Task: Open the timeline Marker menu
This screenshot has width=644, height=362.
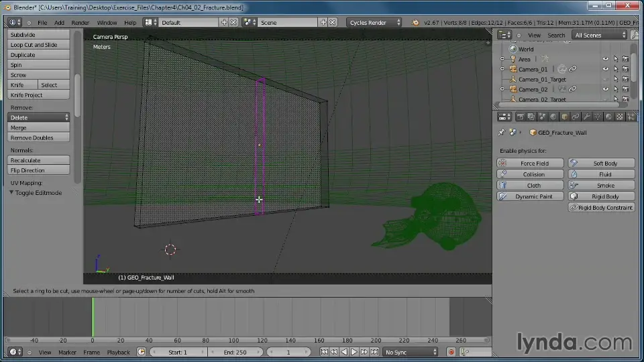Action: [x=67, y=352]
